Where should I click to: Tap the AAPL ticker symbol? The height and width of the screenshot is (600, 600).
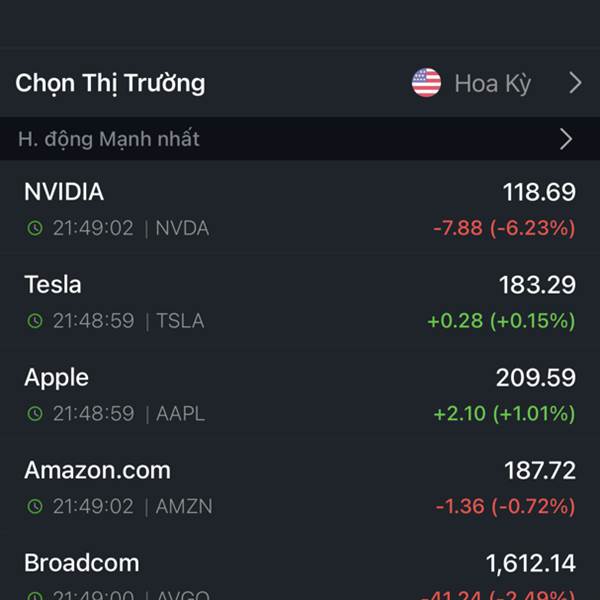coord(181,414)
